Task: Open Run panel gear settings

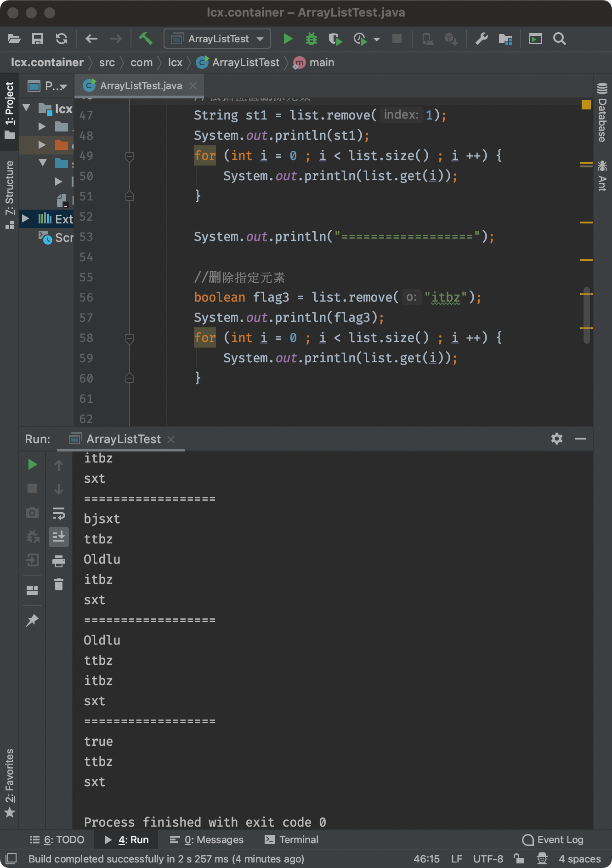Action: click(x=557, y=439)
